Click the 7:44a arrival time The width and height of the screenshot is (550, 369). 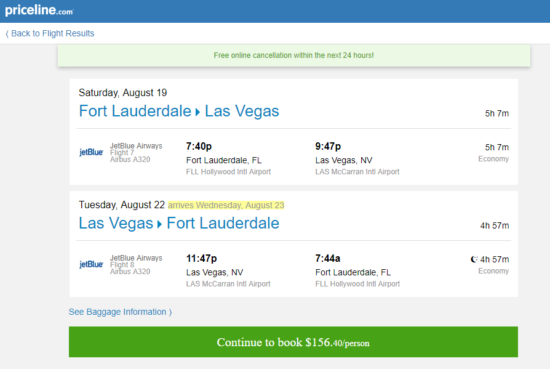[x=328, y=259]
